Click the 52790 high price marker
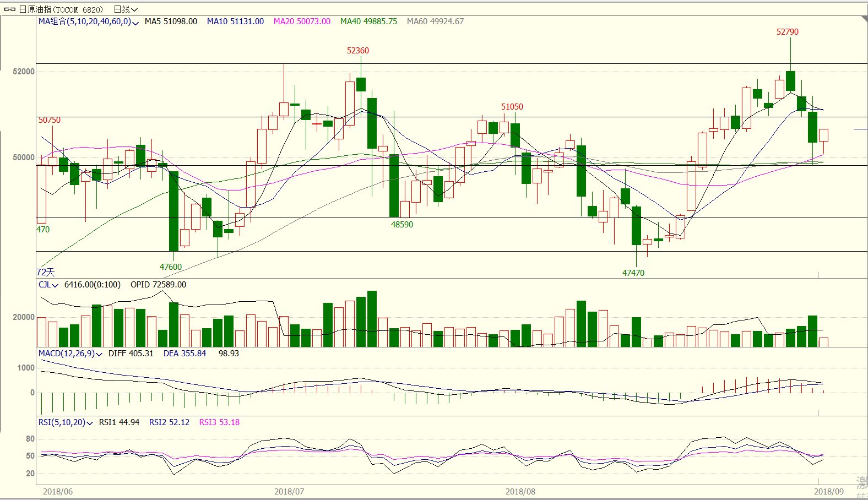Screen dimensions: 868x500 [x=787, y=32]
